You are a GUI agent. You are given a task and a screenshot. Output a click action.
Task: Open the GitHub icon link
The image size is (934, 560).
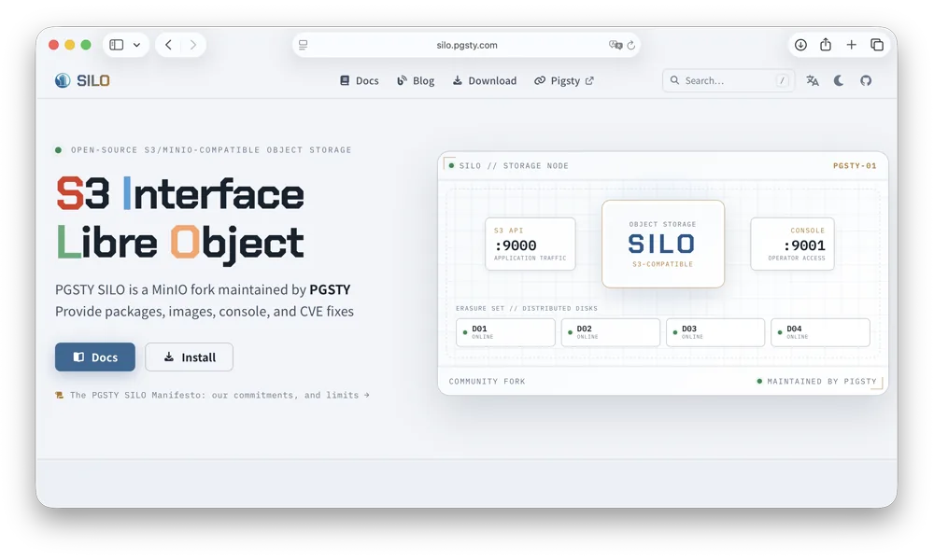click(x=866, y=80)
